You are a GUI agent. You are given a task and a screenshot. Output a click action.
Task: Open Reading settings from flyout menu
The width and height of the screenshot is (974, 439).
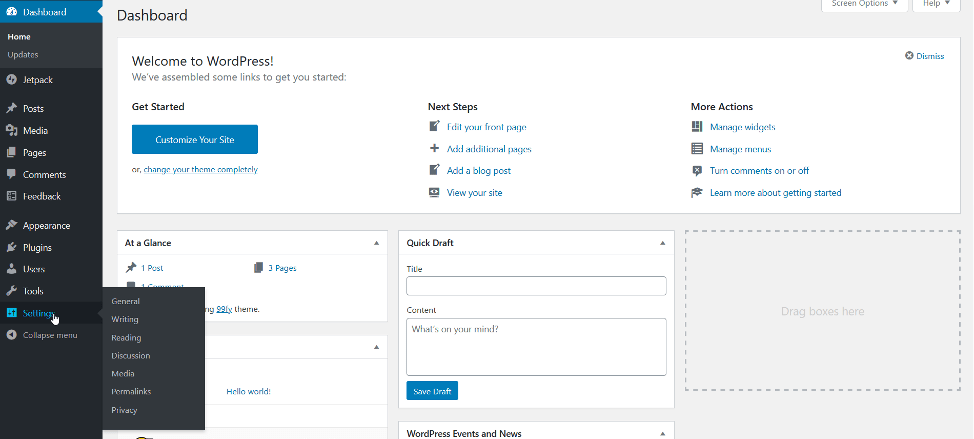(126, 338)
